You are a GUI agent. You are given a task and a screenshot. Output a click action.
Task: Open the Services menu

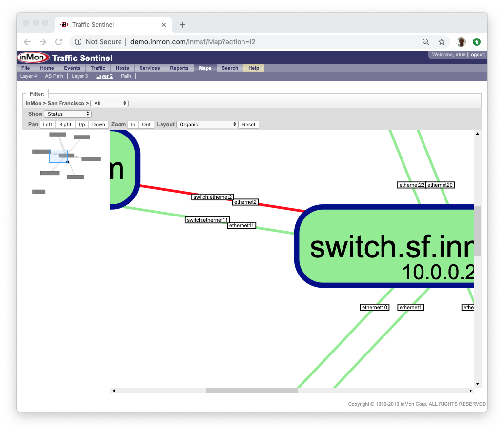pos(149,68)
